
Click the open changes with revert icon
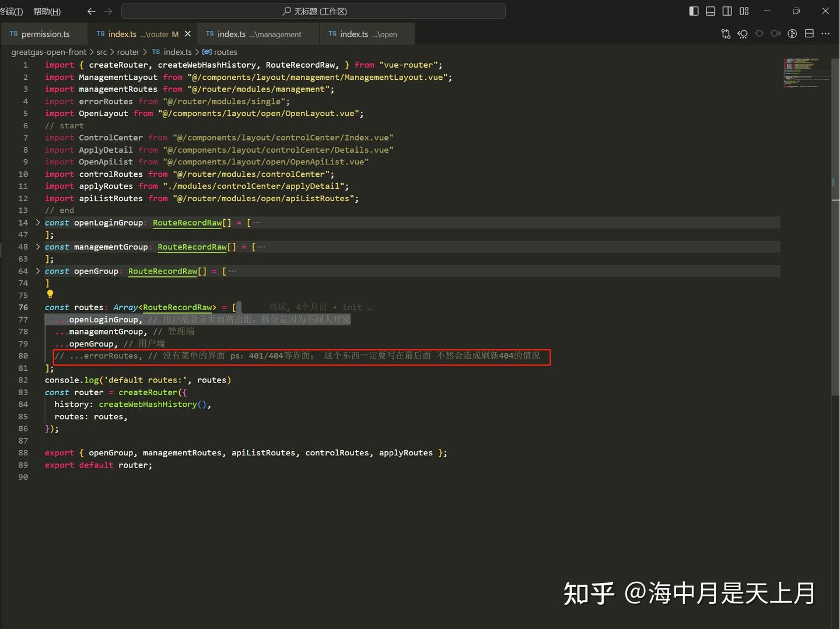(x=743, y=34)
